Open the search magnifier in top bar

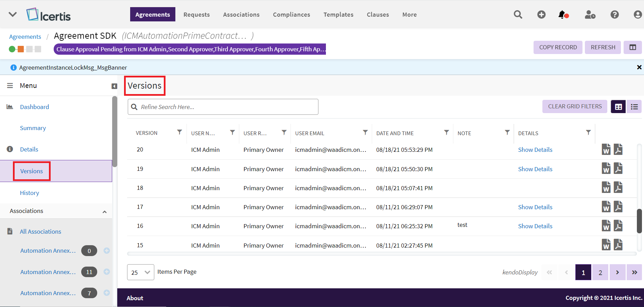(x=518, y=15)
